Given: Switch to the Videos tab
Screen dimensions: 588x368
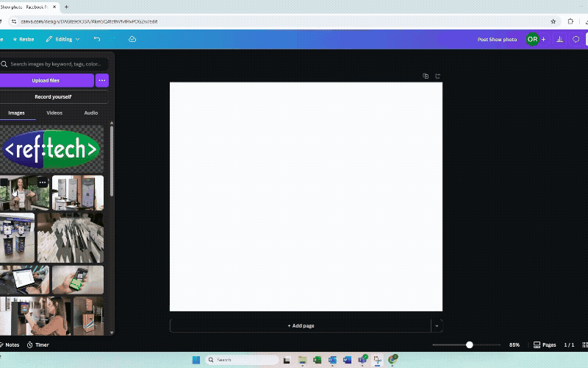Looking at the screenshot, I should 54,113.
